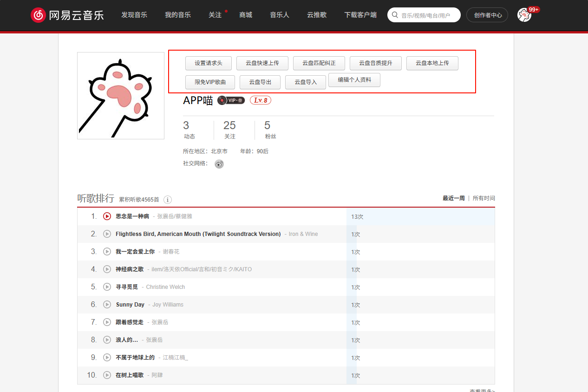Play song 浪人的…
Viewport: 588px width, 392px height.
click(107, 340)
